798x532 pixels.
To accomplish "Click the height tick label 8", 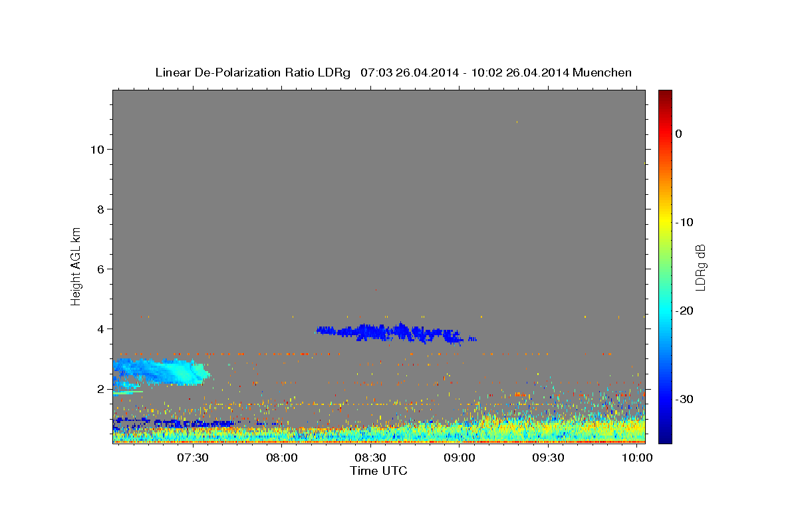I will click(100, 209).
